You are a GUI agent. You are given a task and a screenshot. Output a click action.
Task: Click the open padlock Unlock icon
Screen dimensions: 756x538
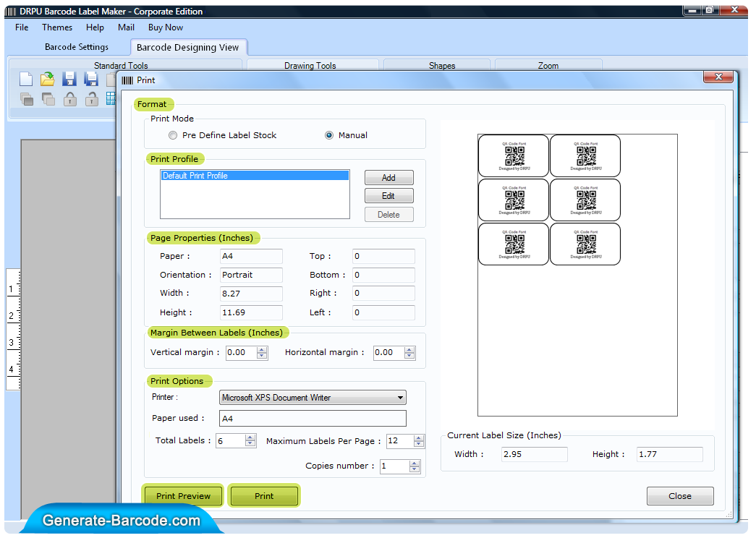(x=91, y=99)
